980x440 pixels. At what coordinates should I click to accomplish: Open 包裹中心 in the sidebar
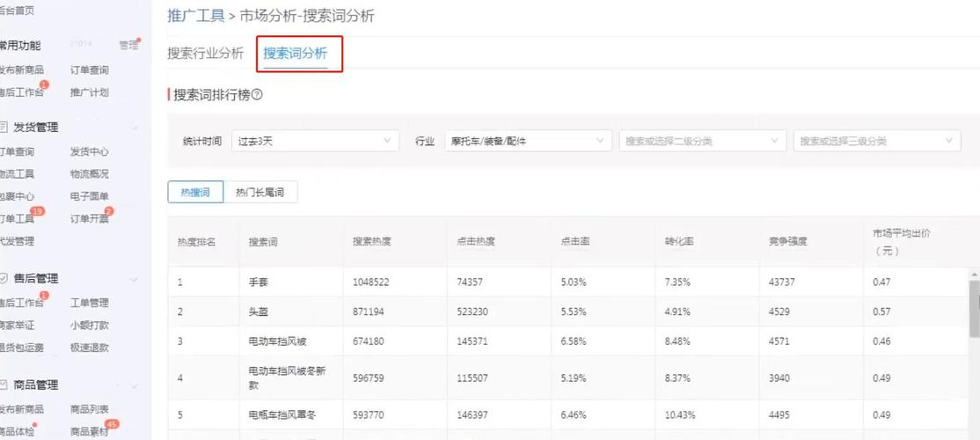[17, 196]
